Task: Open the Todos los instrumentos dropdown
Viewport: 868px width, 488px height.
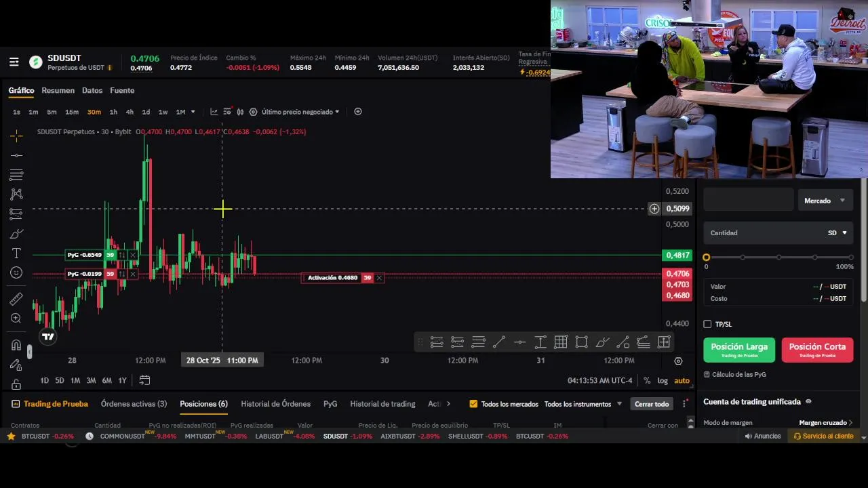Action: click(583, 404)
